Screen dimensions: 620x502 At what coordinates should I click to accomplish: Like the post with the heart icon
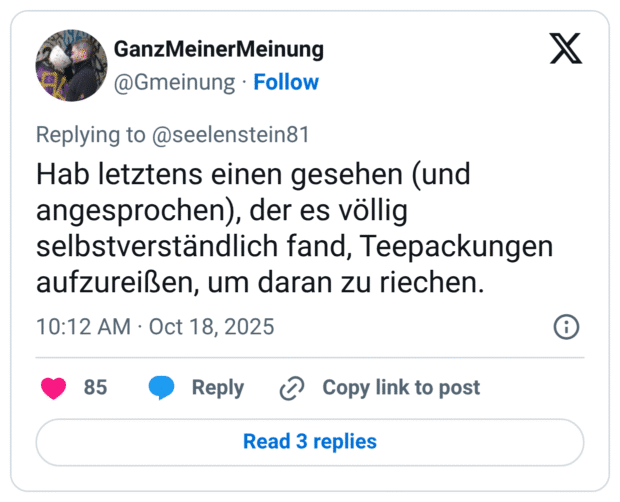pyautogui.click(x=53, y=388)
